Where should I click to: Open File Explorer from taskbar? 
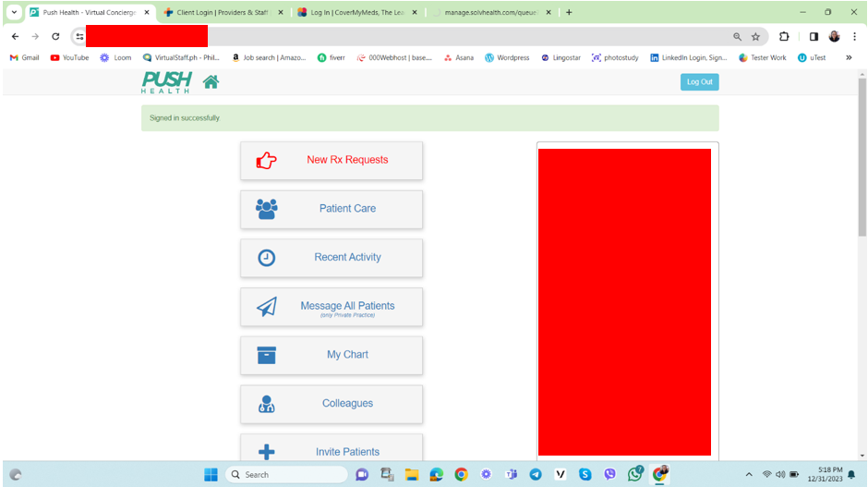click(411, 475)
